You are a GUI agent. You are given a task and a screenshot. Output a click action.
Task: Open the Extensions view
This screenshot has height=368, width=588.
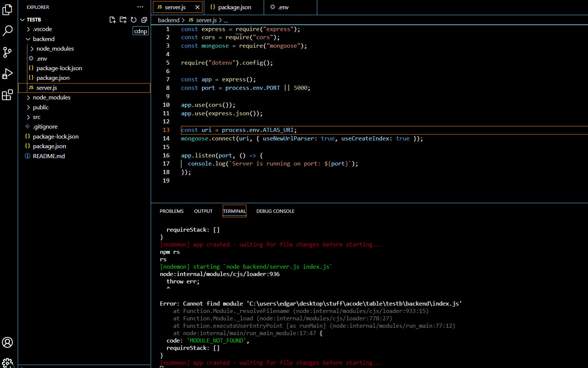7,95
